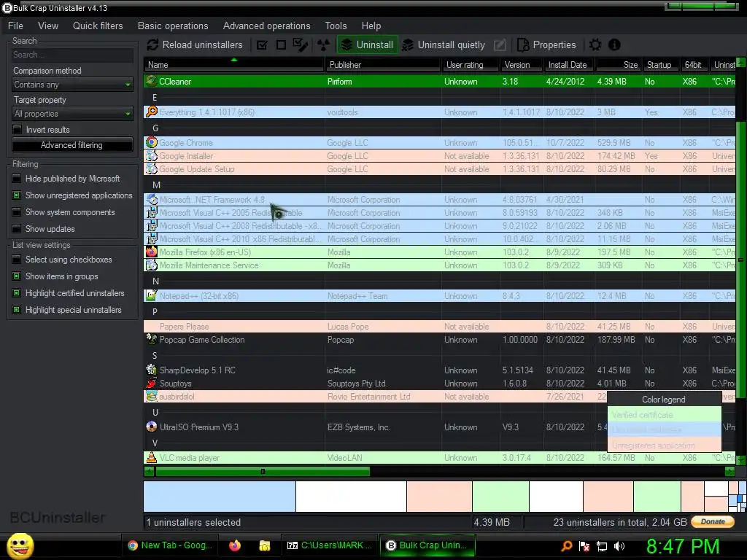Image resolution: width=747 pixels, height=560 pixels.
Task: Sort by the Name column header
Action: [233, 65]
